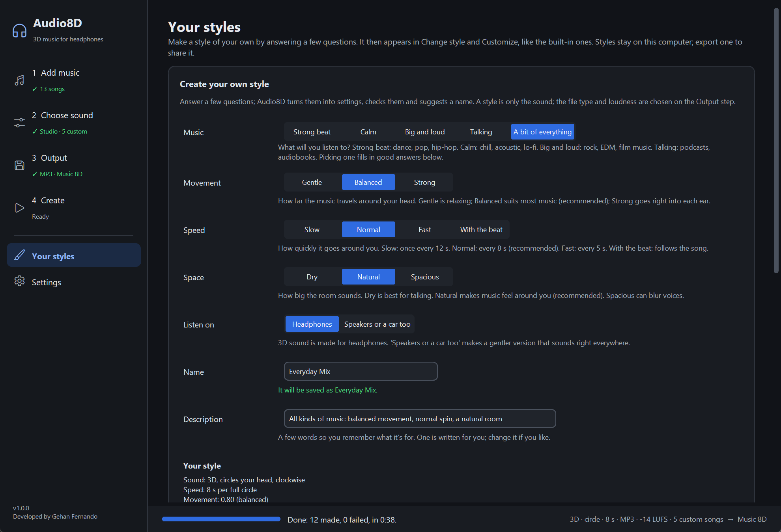Image resolution: width=781 pixels, height=532 pixels.
Task: Click the blue progress bar at bottom
Action: point(221,519)
